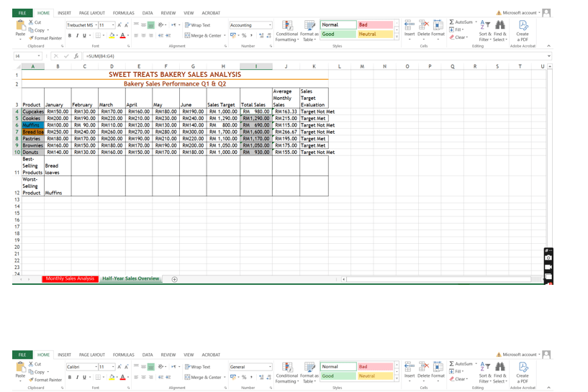Select the column J header
588x392 pixels.
(286, 66)
